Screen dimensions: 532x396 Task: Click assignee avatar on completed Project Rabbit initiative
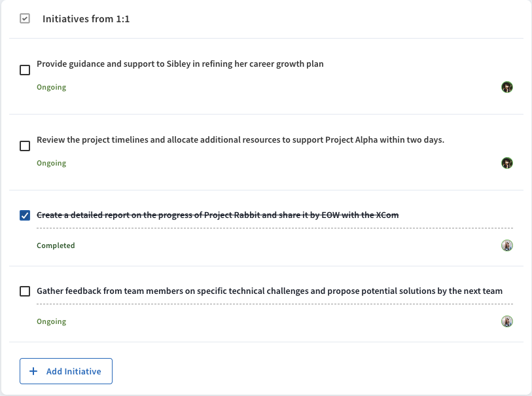click(x=507, y=245)
